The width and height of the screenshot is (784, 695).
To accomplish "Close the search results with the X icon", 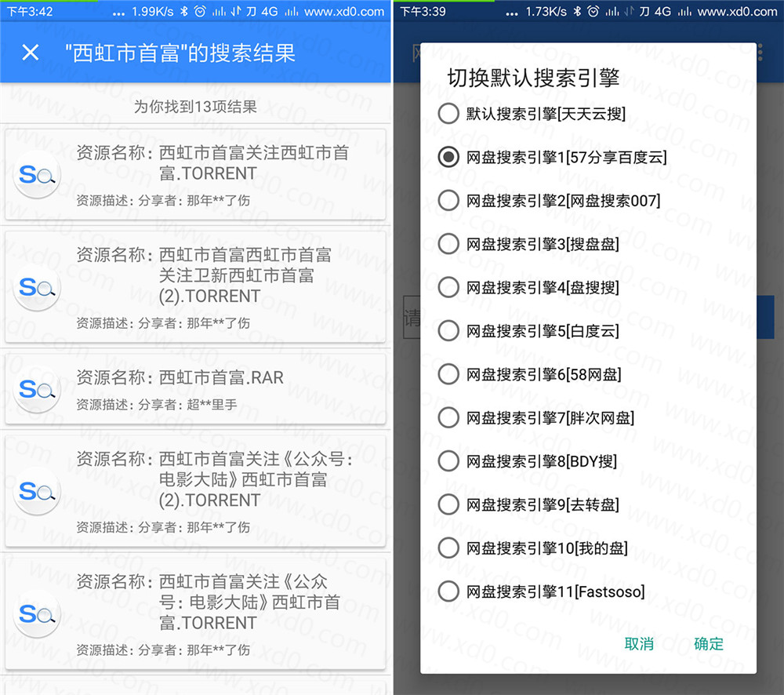I will tap(31, 52).
